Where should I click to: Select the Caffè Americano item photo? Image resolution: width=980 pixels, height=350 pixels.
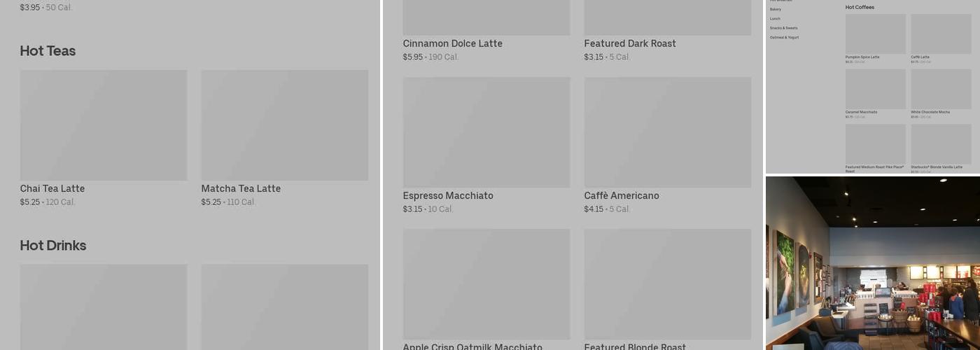pos(667,132)
